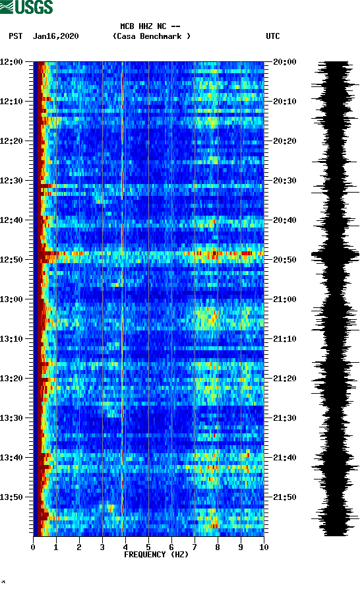Click the 10 Hz frequency tick label

pos(264,547)
